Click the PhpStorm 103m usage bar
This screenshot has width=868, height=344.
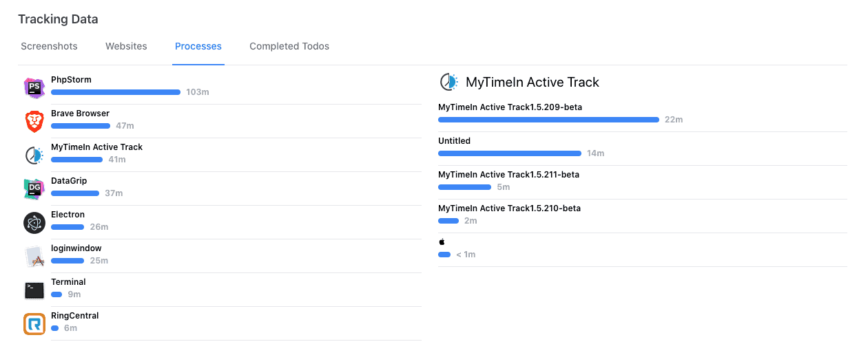[115, 92]
